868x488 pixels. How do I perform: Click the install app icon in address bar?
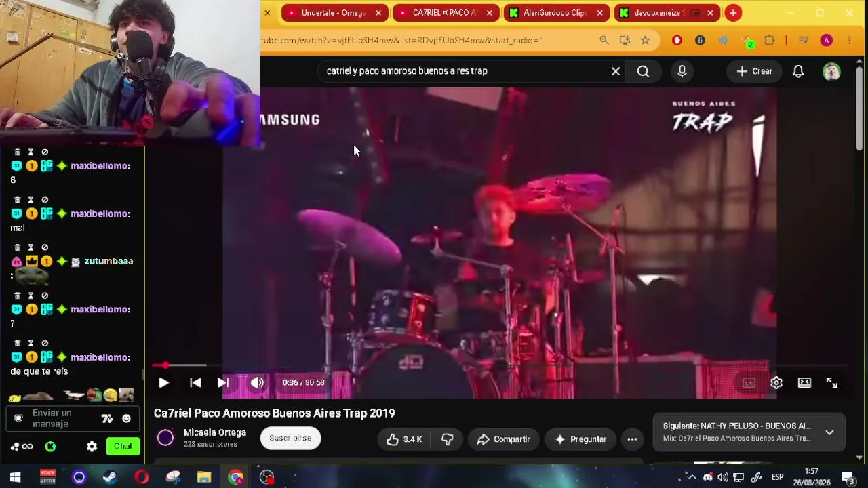pos(625,41)
